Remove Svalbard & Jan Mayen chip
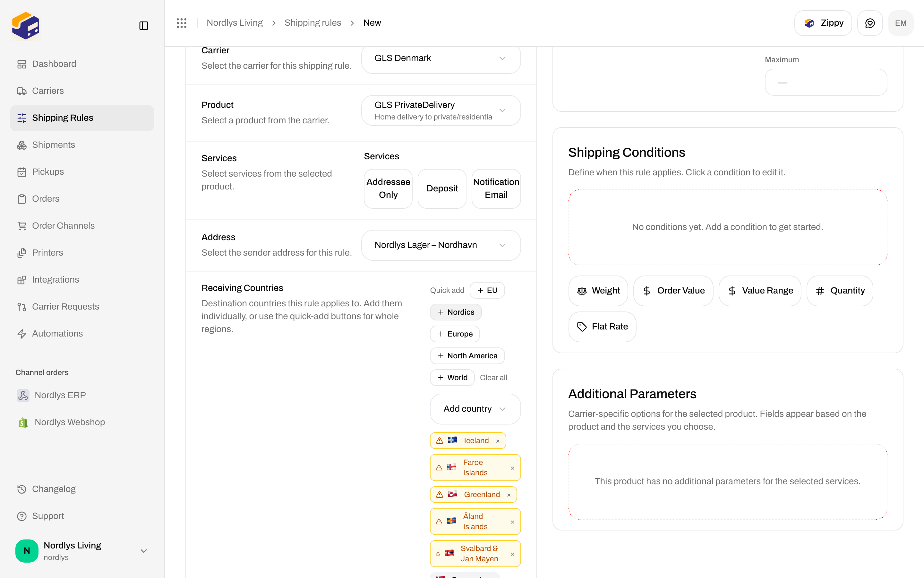Viewport: 924px width, 578px height. tap(512, 554)
